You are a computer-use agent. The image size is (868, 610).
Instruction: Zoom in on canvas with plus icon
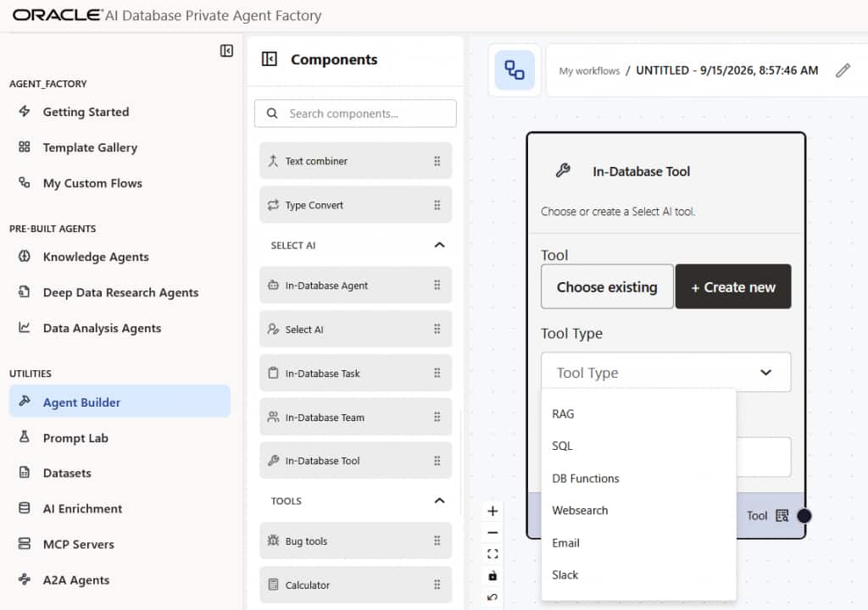(x=492, y=511)
